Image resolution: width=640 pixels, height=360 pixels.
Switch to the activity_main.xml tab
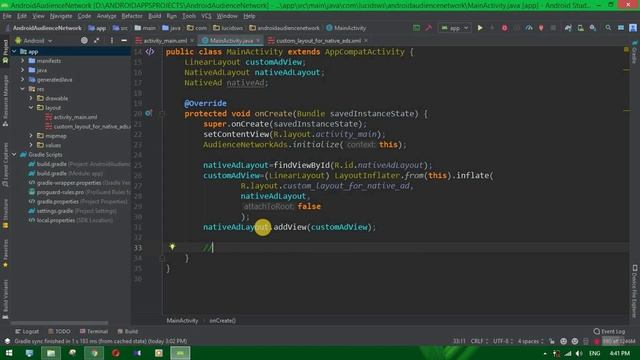coord(165,41)
